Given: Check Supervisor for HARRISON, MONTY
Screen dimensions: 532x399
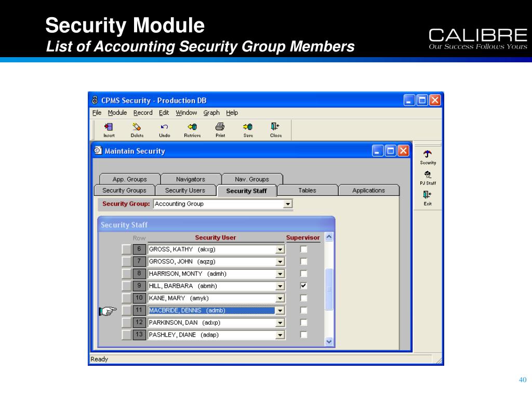Looking at the screenshot, I should (x=303, y=274).
